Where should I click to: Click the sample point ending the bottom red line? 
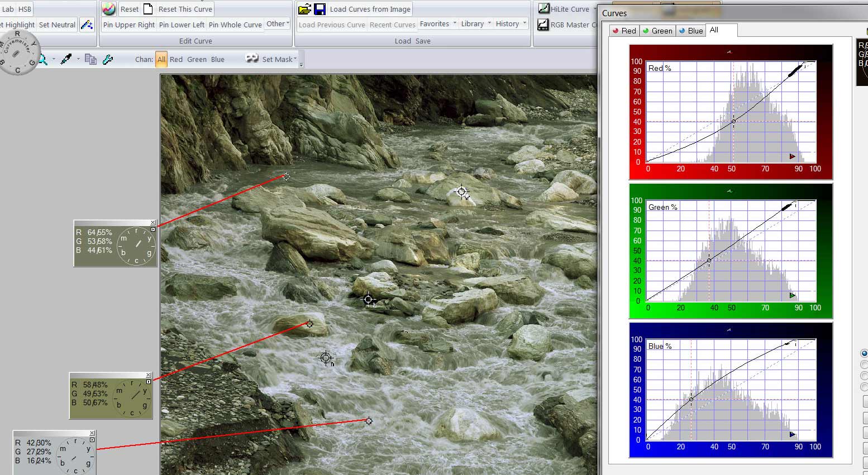point(369,421)
